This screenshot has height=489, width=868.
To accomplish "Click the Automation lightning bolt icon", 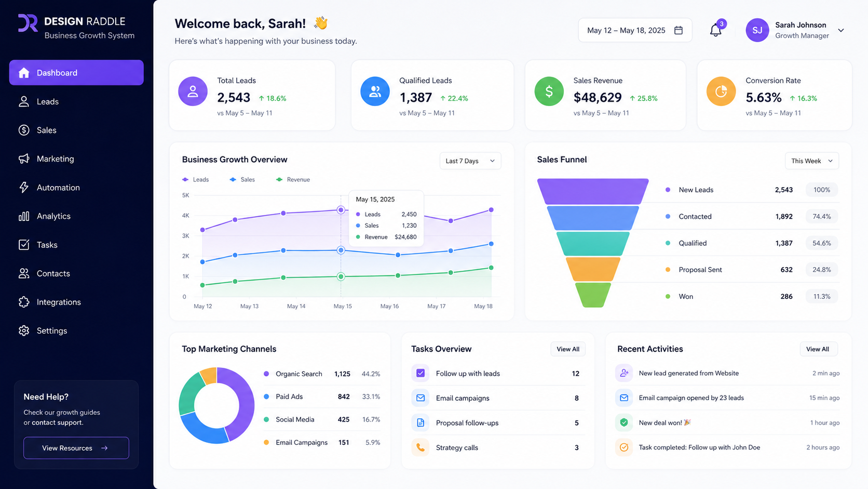I will click(24, 188).
